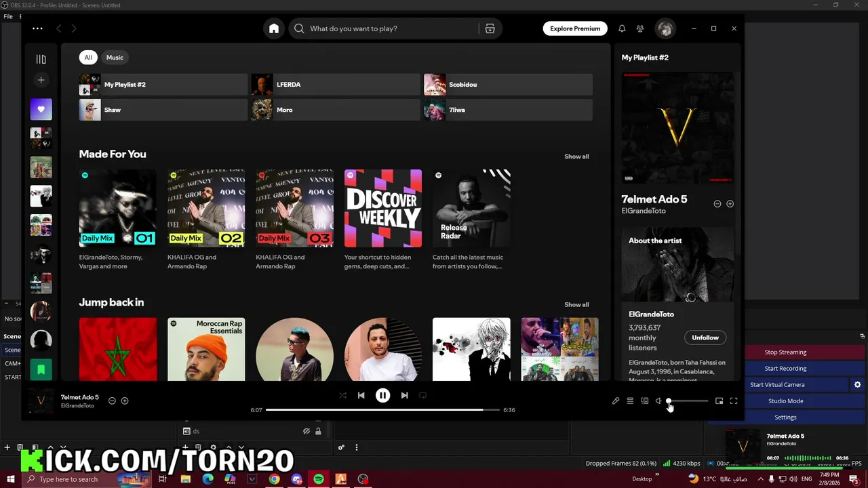This screenshot has width=868, height=488.
Task: Open the profile avatar menu
Action: (x=665, y=28)
